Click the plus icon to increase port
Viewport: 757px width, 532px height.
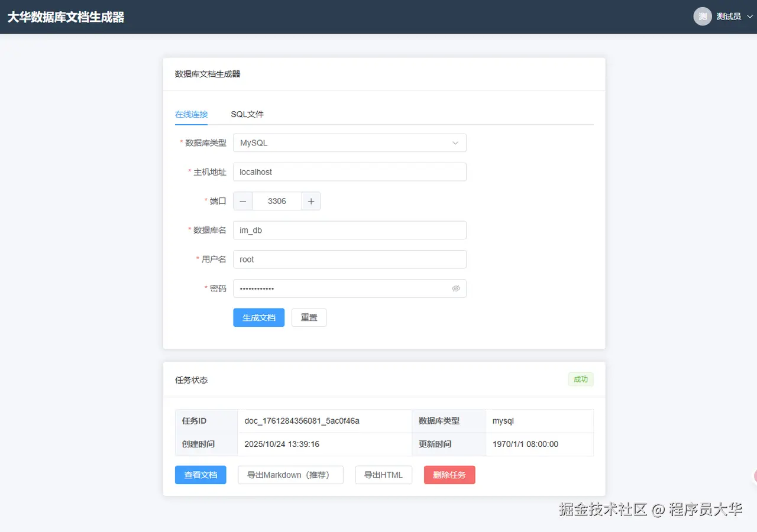coord(311,201)
